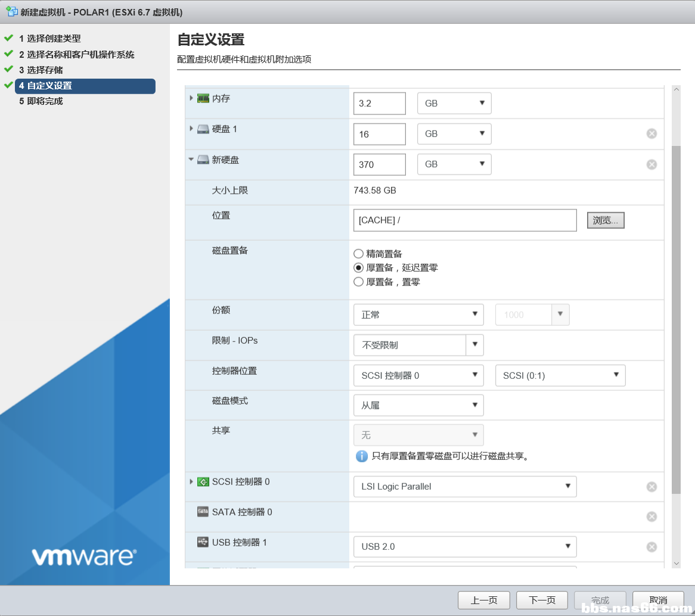Select 精简置备 thin provisioning option

click(x=359, y=254)
